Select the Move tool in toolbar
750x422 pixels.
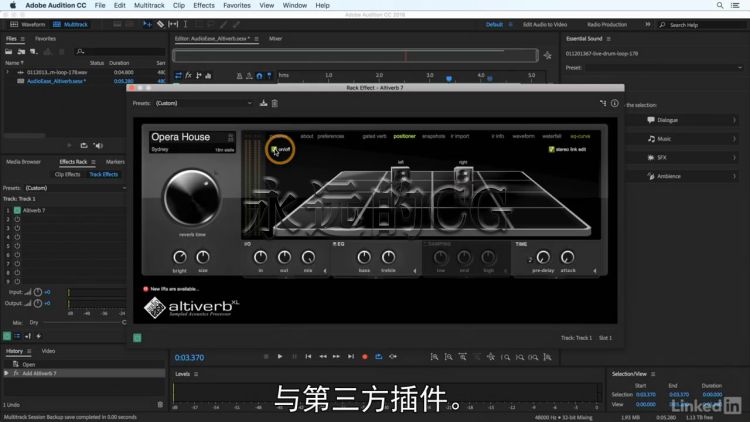point(147,24)
